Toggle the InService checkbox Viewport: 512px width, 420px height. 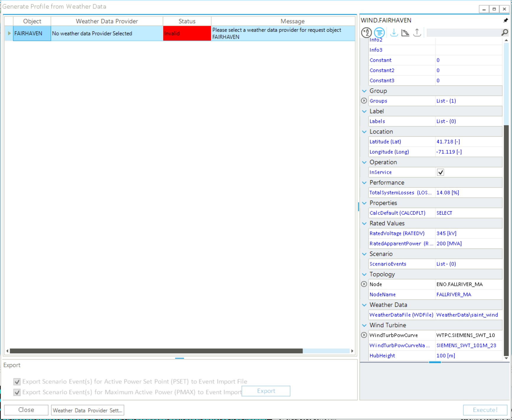tap(440, 172)
